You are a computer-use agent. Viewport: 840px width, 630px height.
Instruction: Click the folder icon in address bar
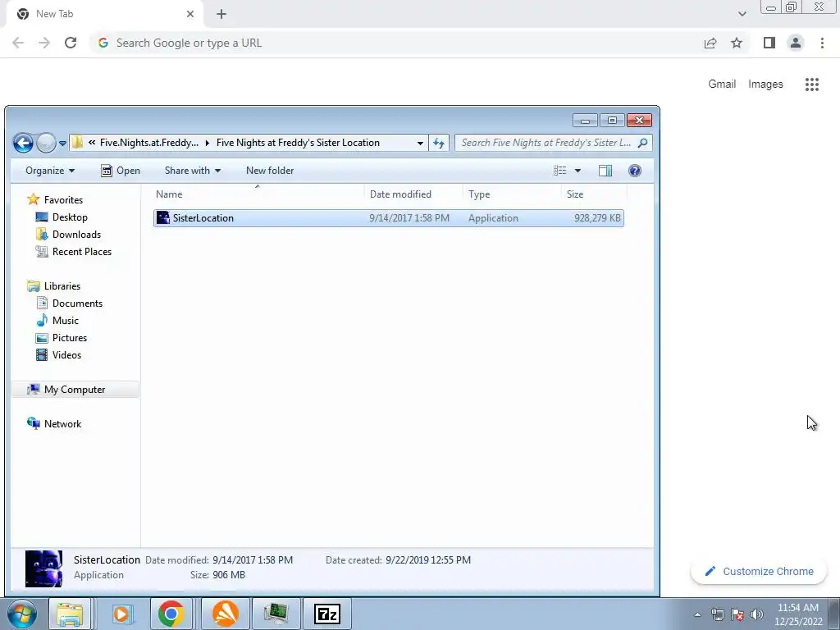[x=78, y=143]
